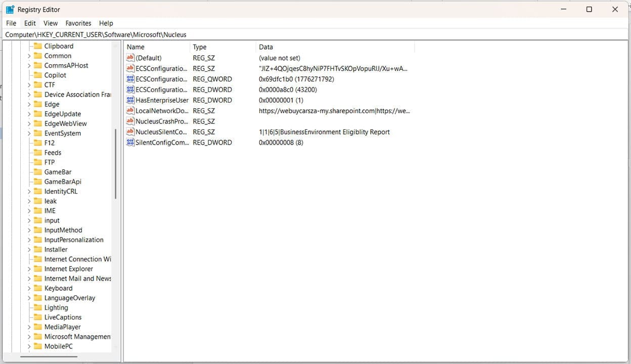Open the Favorites menu
The image size is (631, 364).
[x=78, y=23]
